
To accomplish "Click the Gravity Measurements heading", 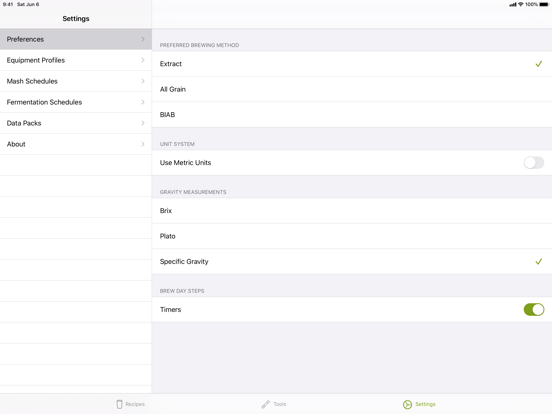I will click(x=193, y=192).
